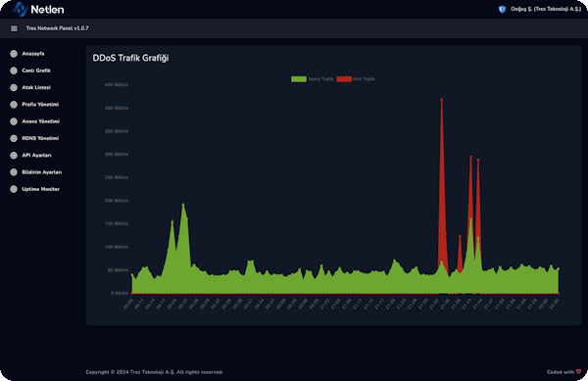The image size is (588, 381).
Task: Click the circle icon beside Uptime Monitor
Action: click(14, 189)
